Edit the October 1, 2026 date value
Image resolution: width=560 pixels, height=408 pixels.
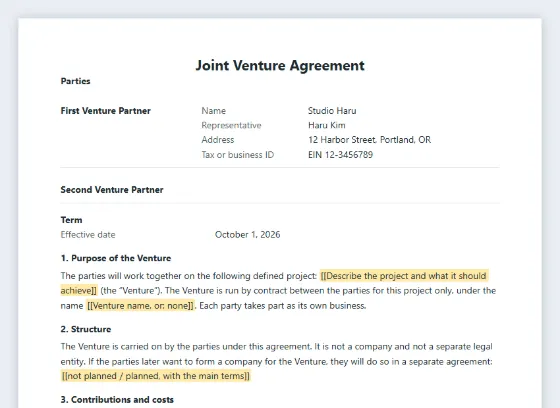248,235
